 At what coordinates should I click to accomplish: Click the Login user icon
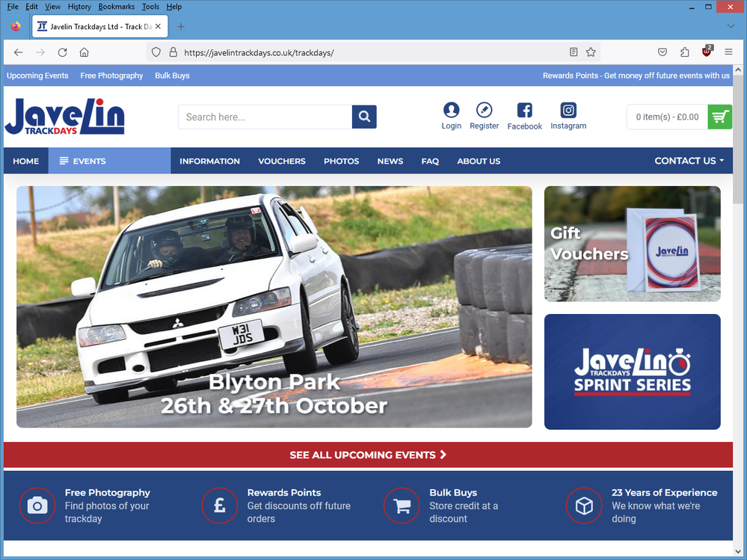click(451, 110)
